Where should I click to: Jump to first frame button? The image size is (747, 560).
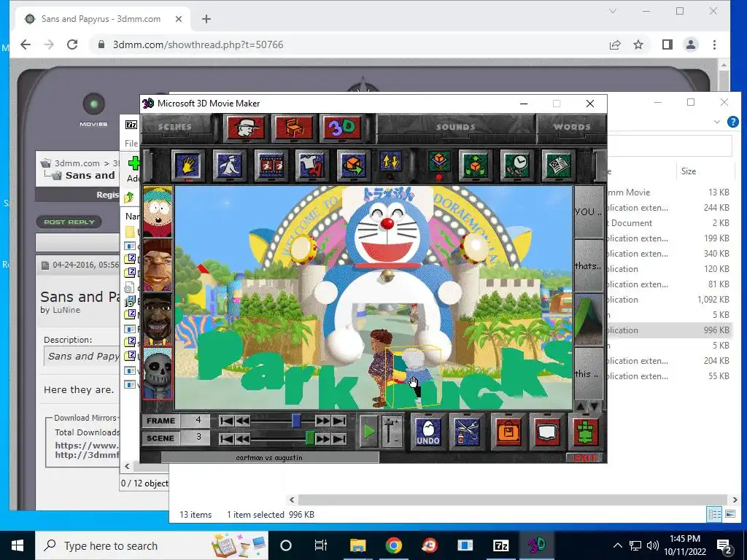[x=227, y=421]
